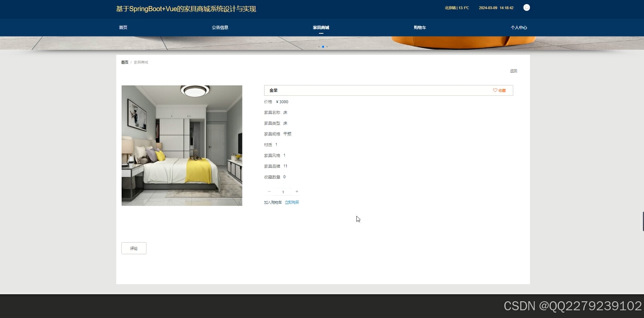Click the quantity input field showing 1

coord(283,192)
